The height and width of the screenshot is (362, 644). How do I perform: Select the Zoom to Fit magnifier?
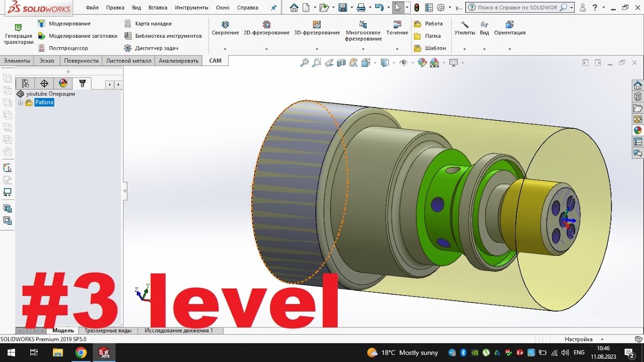tap(304, 63)
